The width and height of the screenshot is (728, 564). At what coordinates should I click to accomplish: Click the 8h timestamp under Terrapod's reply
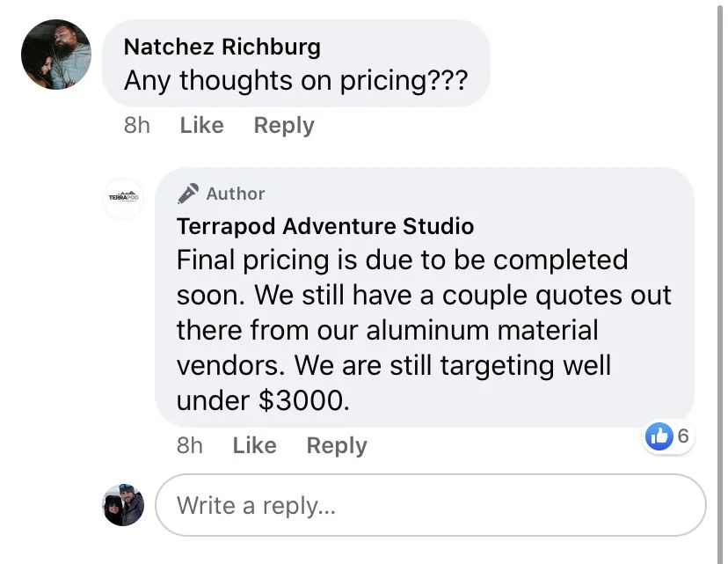pos(190,446)
